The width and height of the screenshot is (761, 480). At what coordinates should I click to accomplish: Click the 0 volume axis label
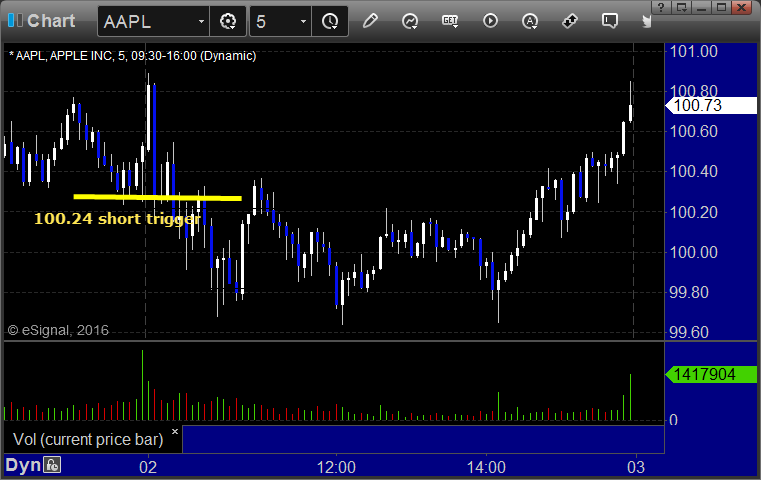coord(673,420)
